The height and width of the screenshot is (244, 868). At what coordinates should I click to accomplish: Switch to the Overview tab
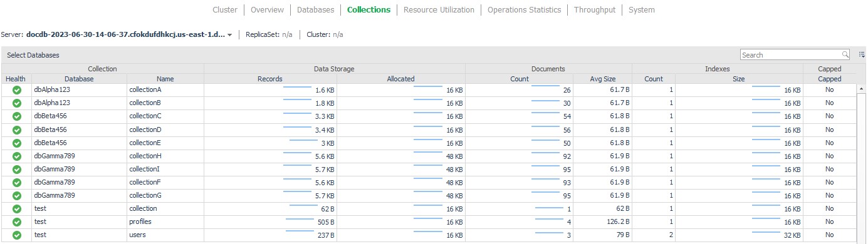pyautogui.click(x=267, y=10)
